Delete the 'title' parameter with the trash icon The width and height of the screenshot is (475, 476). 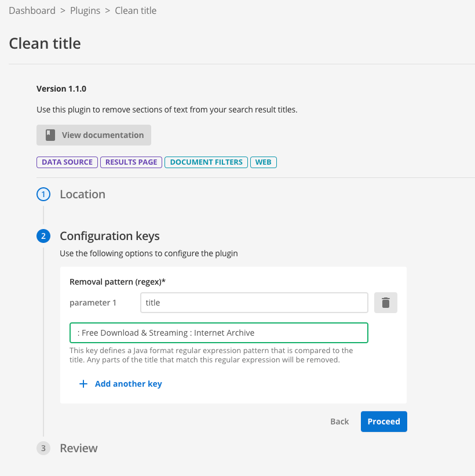tap(385, 302)
